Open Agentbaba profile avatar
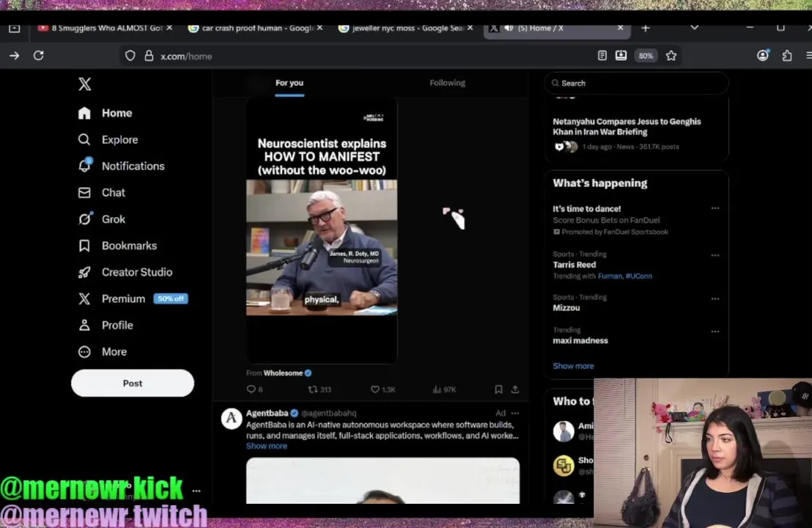The height and width of the screenshot is (528, 812). click(232, 419)
